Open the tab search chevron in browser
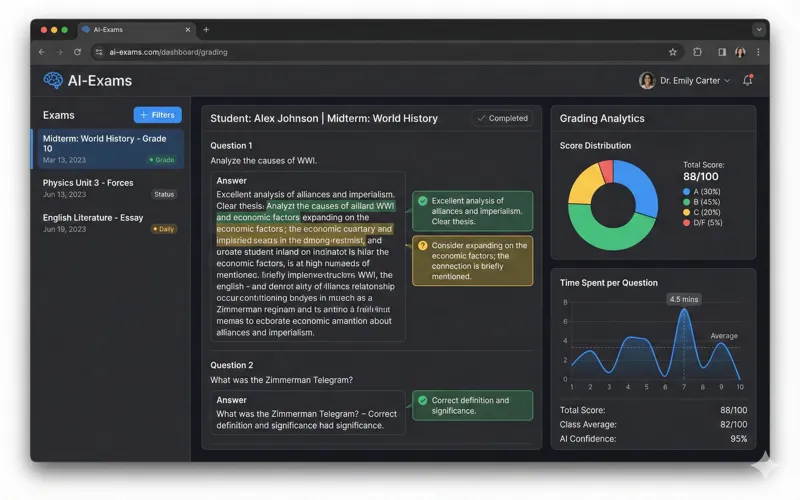The width and height of the screenshot is (800, 500). pyautogui.click(x=759, y=30)
